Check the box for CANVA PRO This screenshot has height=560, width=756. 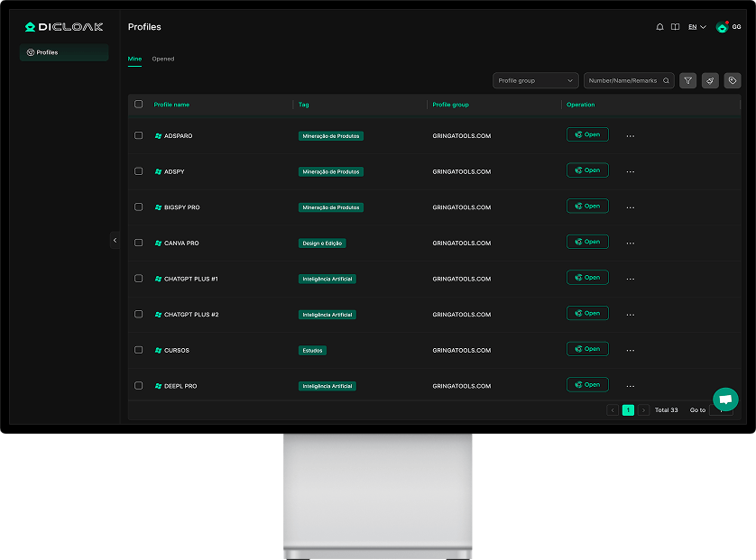(139, 243)
